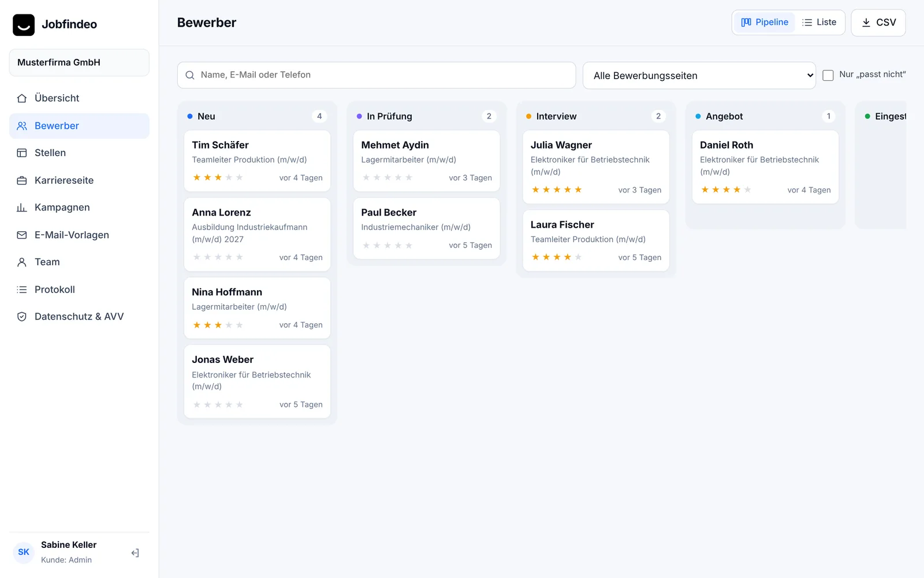This screenshot has width=924, height=578.
Task: Switch to the Liste view
Action: (x=819, y=23)
